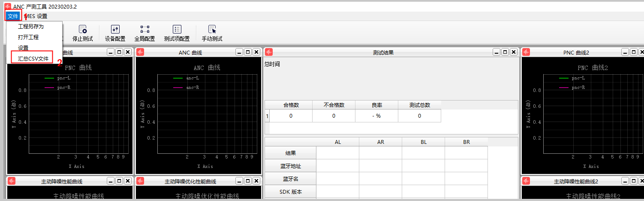Select the 蓝牙地址 row header
Image resolution: width=644 pixels, height=201 pixels.
[291, 166]
